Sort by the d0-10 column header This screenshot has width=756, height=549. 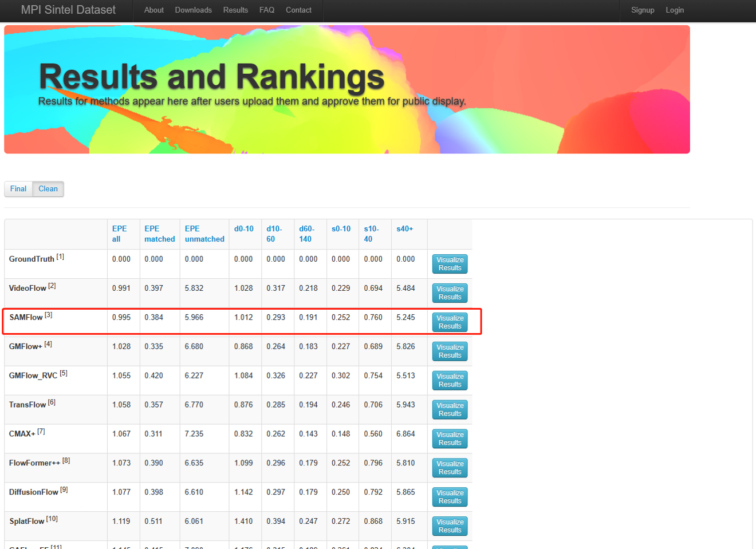243,228
